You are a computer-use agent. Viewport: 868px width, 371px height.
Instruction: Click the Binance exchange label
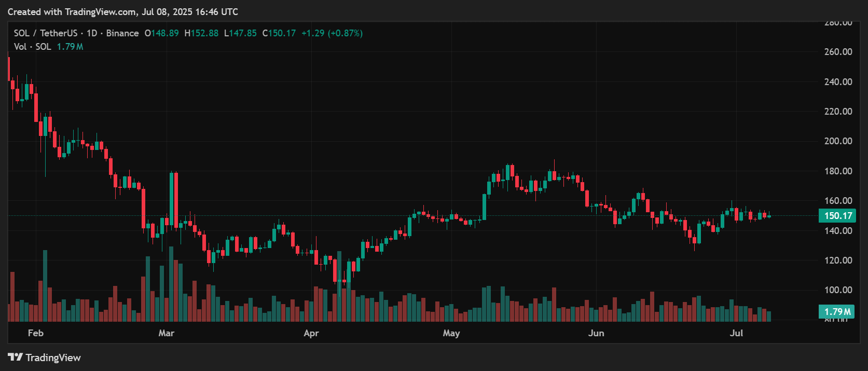tap(122, 33)
